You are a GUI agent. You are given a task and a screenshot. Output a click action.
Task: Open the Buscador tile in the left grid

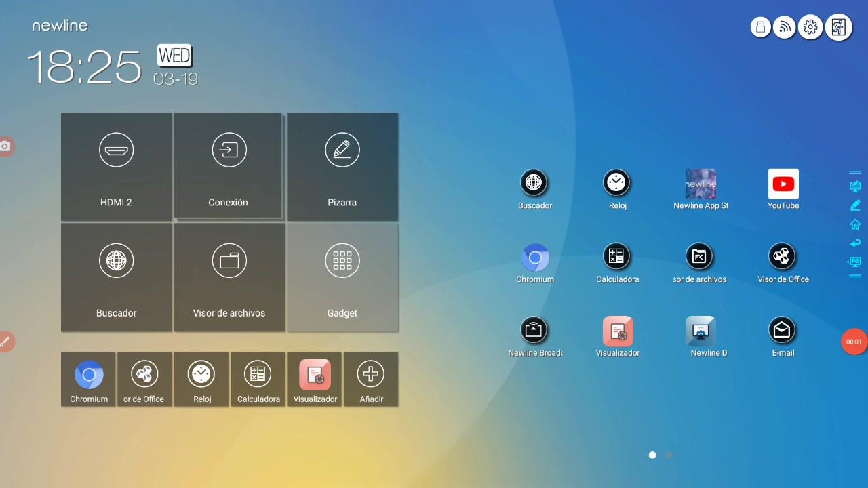point(116,278)
